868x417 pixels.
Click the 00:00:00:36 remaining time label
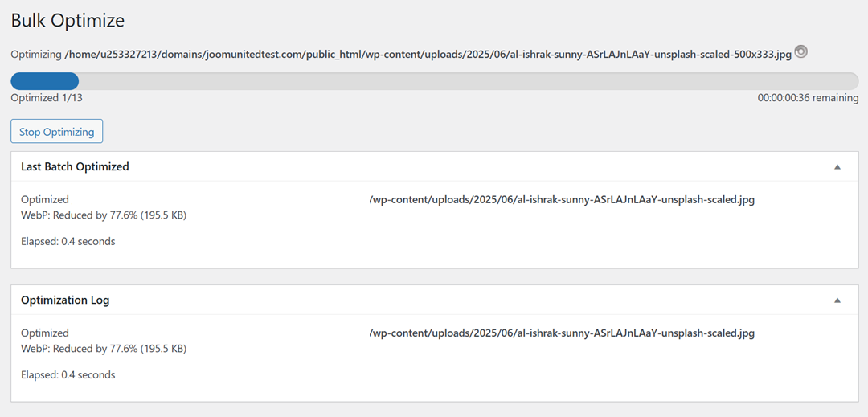point(808,98)
